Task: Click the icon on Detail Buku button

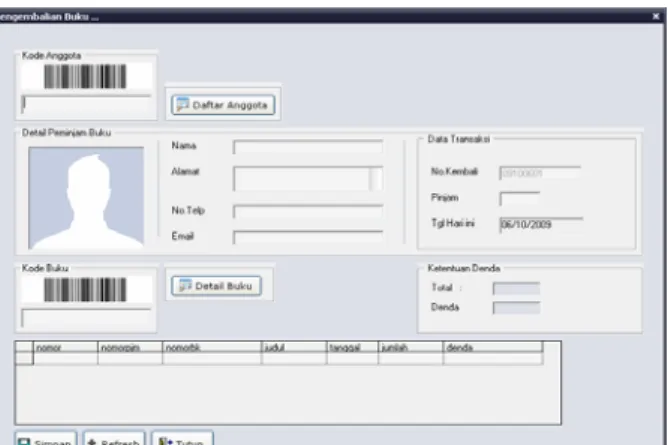Action: point(185,285)
